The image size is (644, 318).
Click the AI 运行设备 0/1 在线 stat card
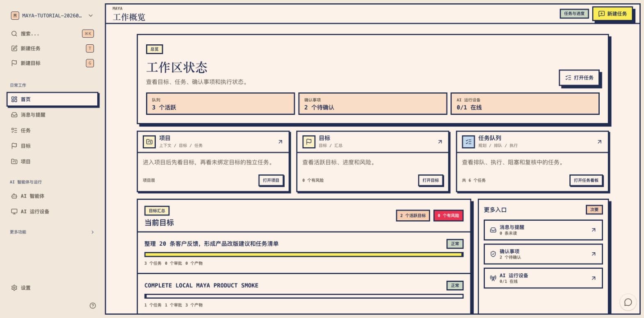tap(525, 103)
